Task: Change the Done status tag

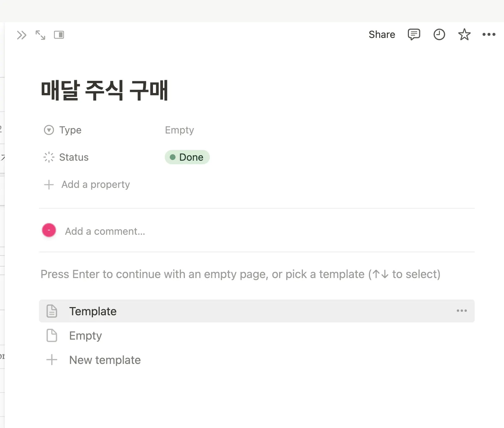Action: (187, 157)
